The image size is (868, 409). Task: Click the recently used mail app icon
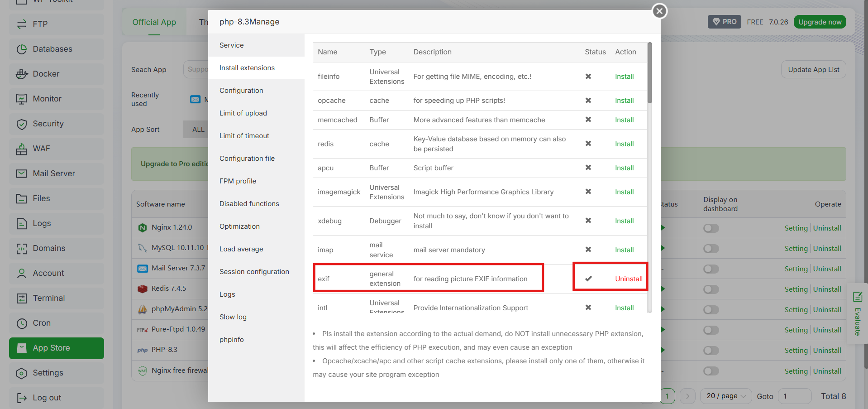(196, 99)
